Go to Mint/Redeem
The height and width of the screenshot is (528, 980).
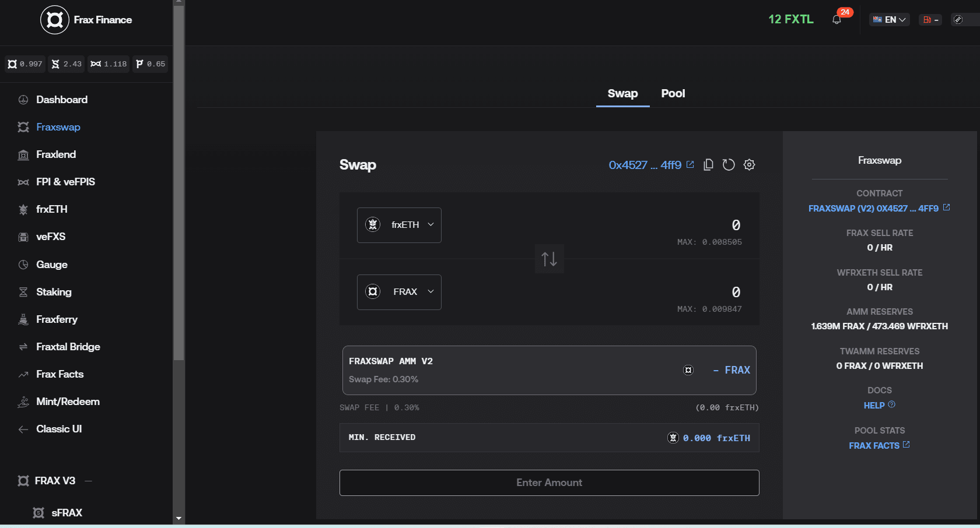(68, 402)
